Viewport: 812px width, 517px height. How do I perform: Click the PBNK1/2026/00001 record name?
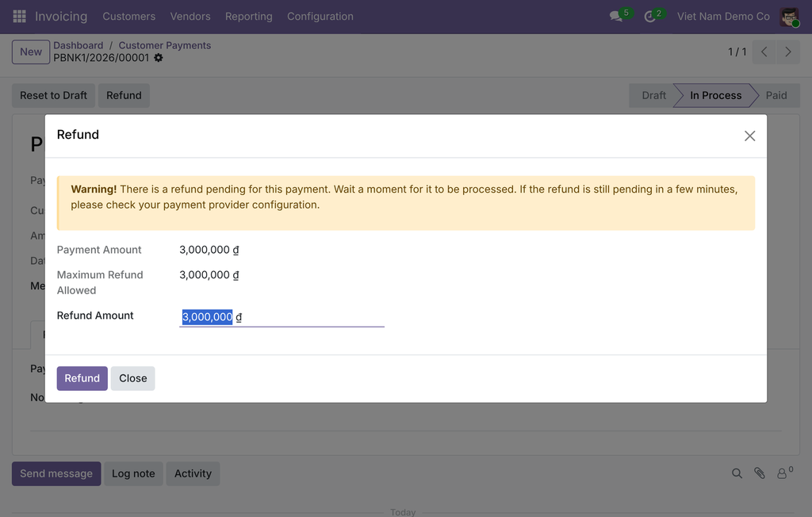(x=101, y=58)
